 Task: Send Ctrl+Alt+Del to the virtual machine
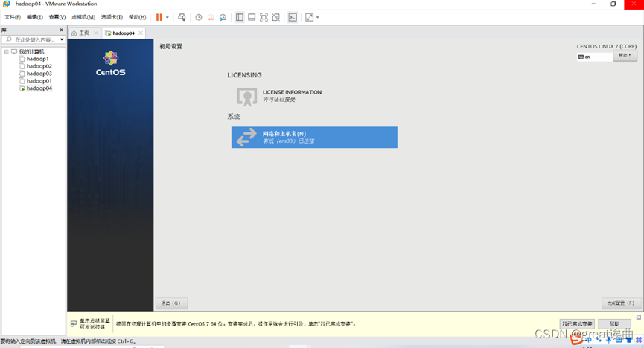click(182, 17)
